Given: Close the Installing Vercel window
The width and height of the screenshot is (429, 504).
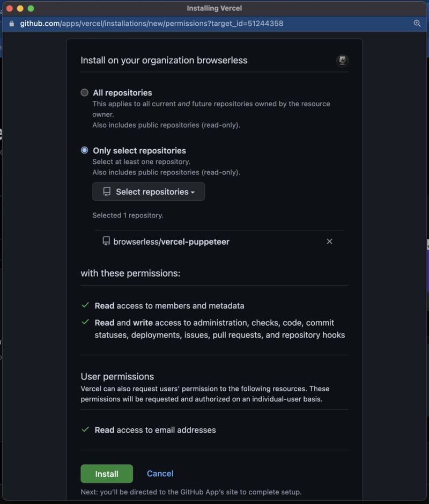Looking at the screenshot, I should pyautogui.click(x=9, y=9).
